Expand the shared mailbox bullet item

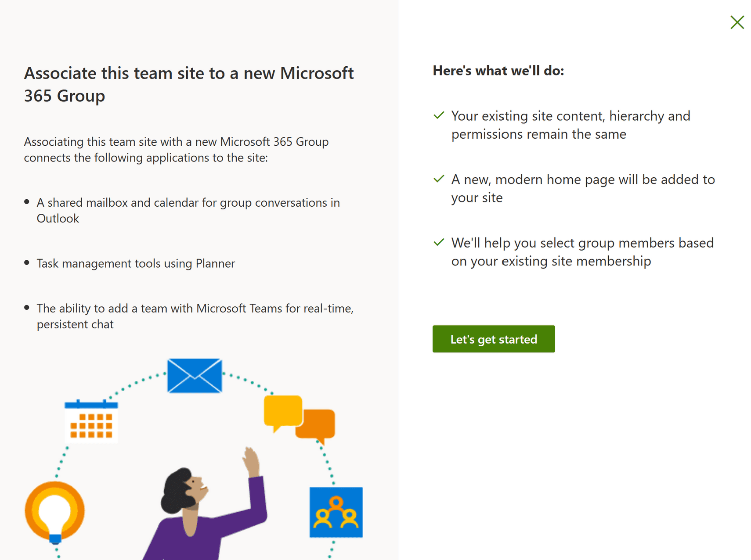tap(188, 210)
